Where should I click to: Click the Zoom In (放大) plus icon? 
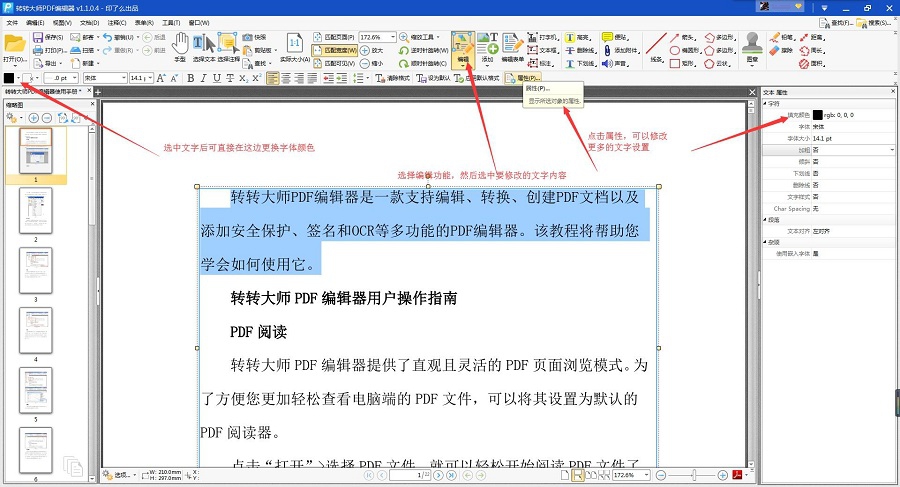click(364, 51)
